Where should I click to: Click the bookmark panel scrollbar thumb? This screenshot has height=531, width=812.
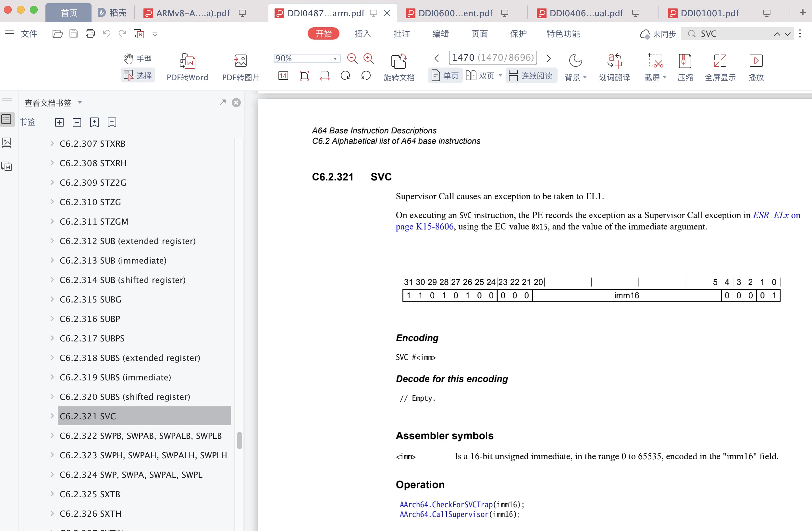click(x=240, y=440)
